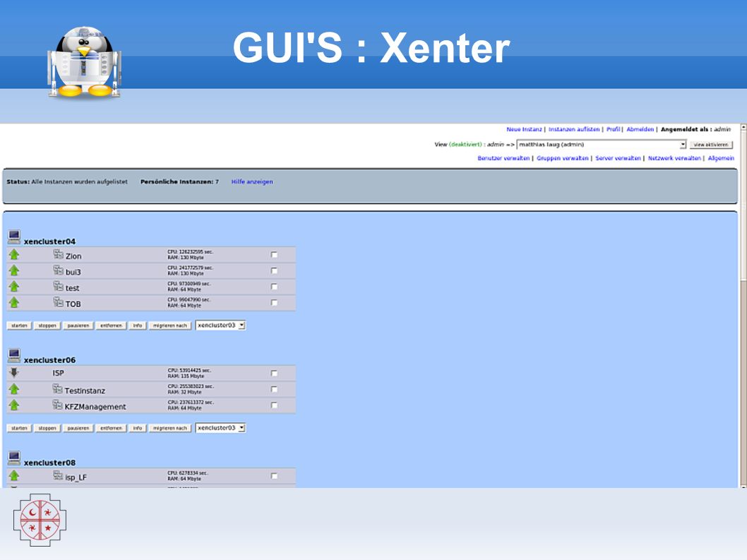Click starten under xencluster04
The image size is (747, 560).
point(19,326)
